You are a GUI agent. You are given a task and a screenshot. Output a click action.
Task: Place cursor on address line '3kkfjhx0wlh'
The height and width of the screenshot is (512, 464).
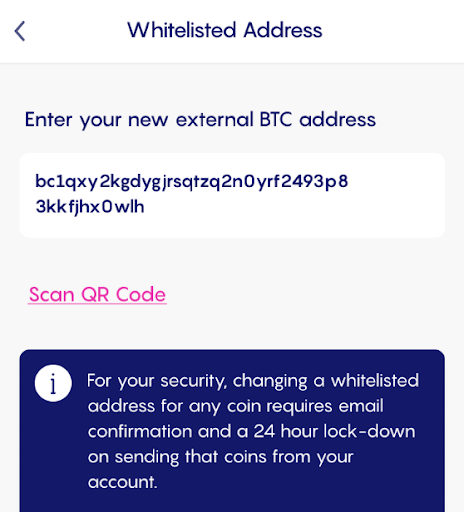[x=90, y=207]
